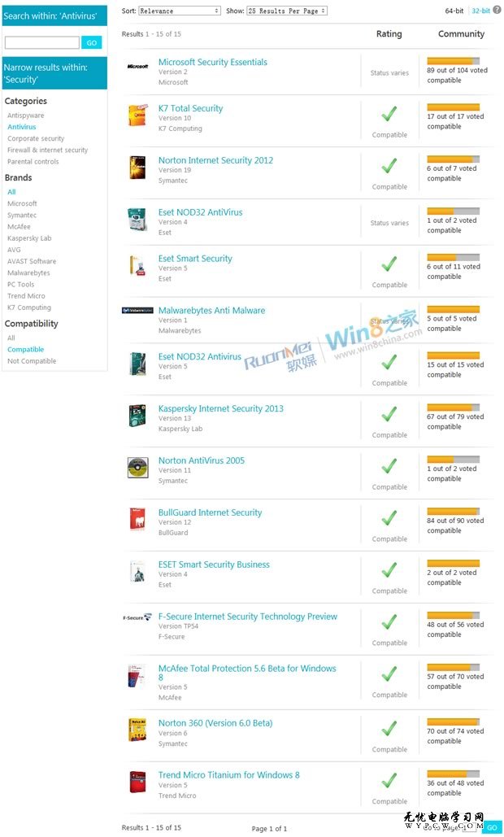Image resolution: width=504 pixels, height=837 pixels.
Task: Click the Microsoft logo beside Security Essentials
Action: click(x=137, y=67)
